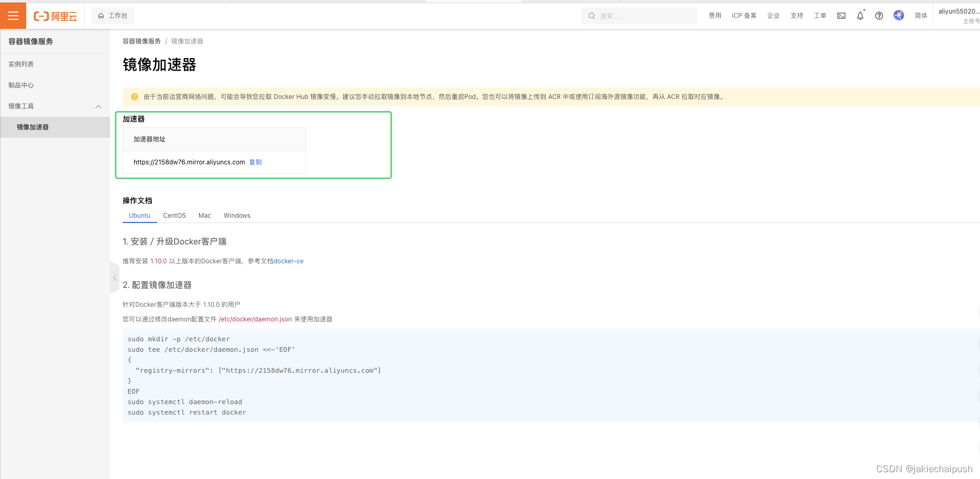Viewport: 980px width, 479px height.
Task: Collapse the sidebar with the arrow handle
Action: tap(114, 278)
